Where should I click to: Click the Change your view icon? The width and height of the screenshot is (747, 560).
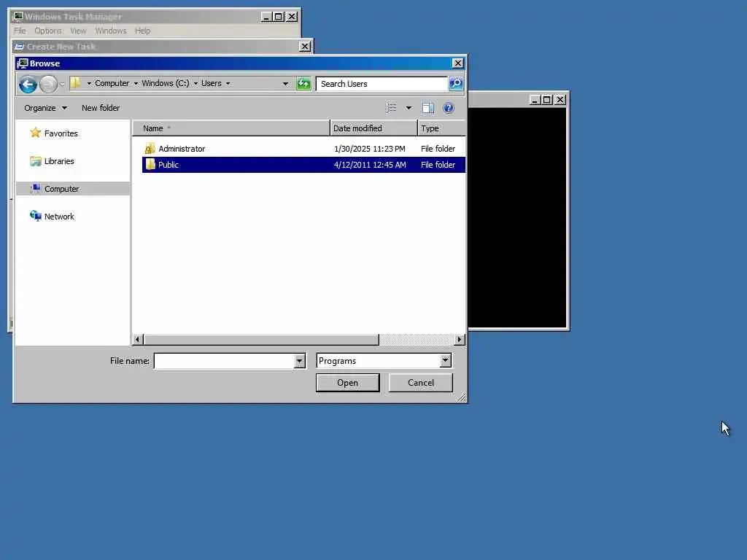click(391, 108)
